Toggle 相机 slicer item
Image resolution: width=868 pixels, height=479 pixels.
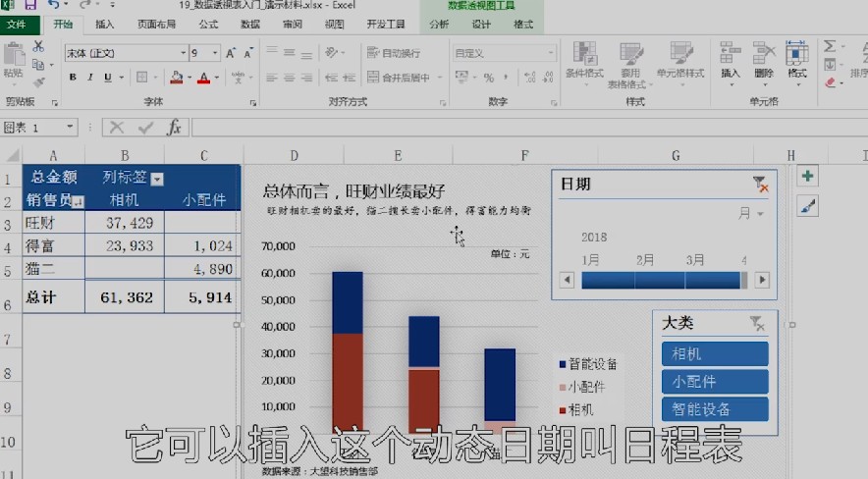[715, 354]
